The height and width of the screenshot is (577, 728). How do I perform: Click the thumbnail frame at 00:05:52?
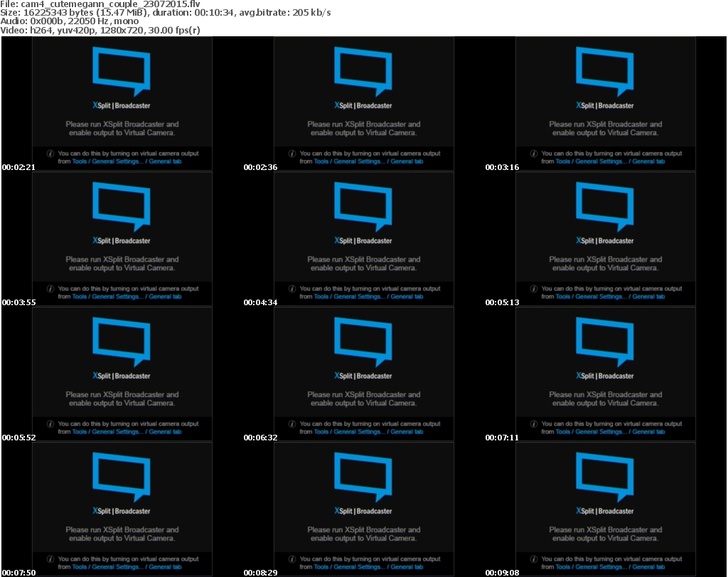pyautogui.click(x=122, y=374)
